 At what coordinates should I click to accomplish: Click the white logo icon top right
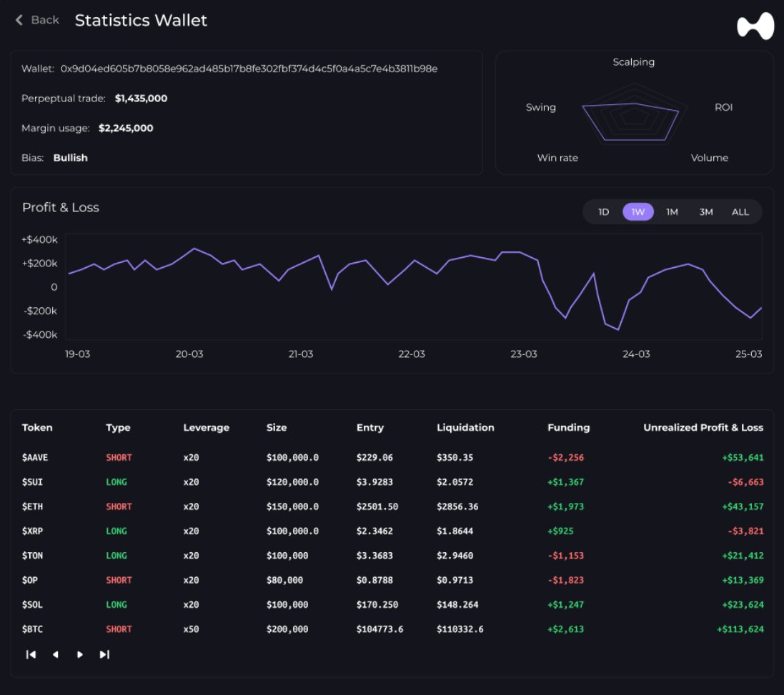(x=755, y=26)
